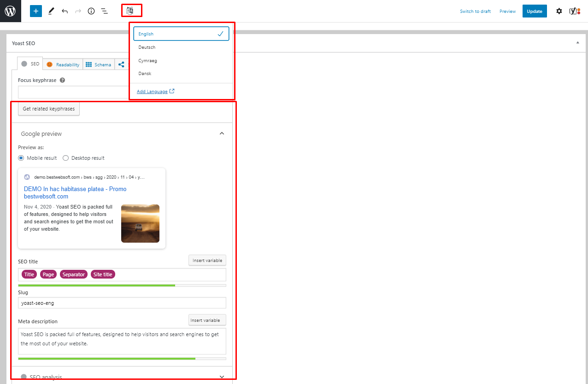Open the Add Language link
588x384 pixels.
coord(155,92)
